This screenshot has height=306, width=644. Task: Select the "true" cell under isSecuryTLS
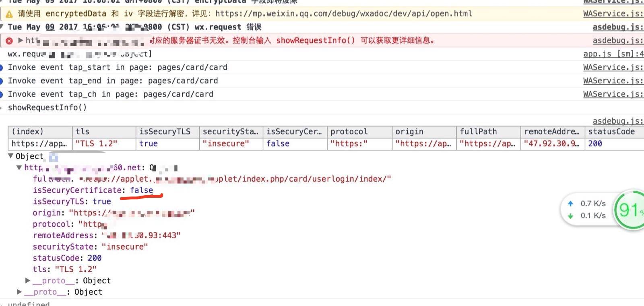point(167,144)
